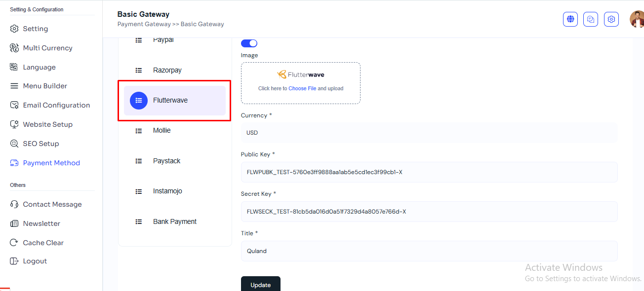The image size is (644, 291).
Task: Click the SEO Setup magnifier icon
Action: coord(14,144)
